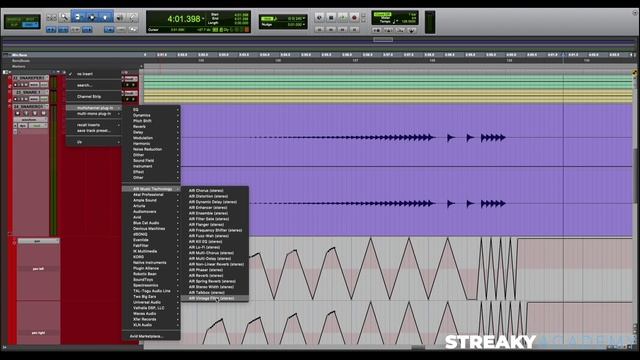This screenshot has width=640, height=360.
Task: Expand the EQ plug-in category
Action: 151,110
